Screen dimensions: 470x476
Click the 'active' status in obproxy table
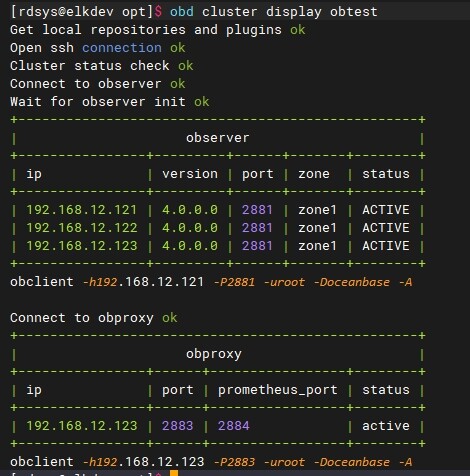click(x=386, y=426)
